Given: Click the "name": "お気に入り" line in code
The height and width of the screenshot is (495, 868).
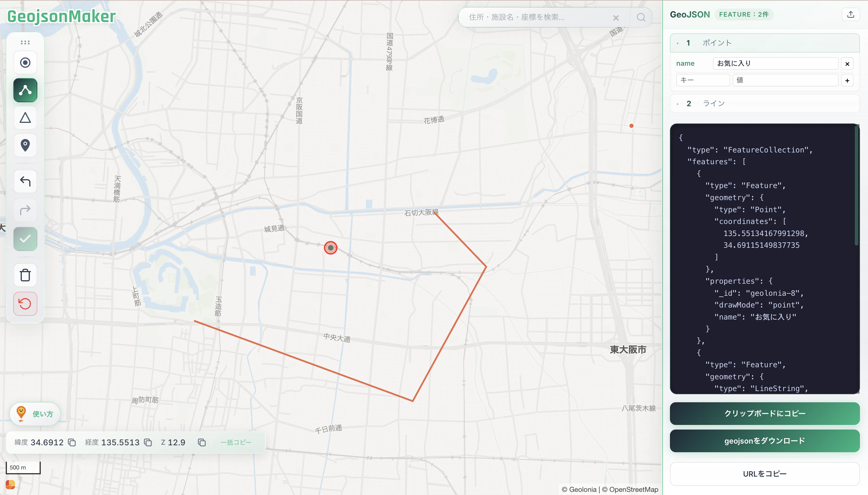Looking at the screenshot, I should point(755,317).
